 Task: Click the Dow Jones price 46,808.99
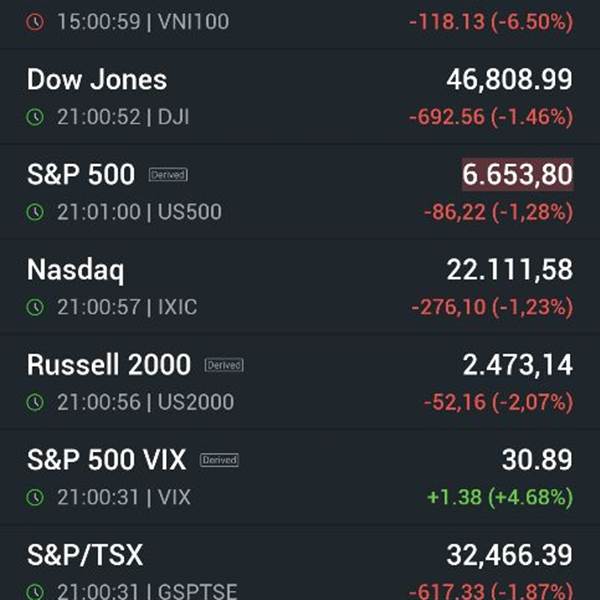(x=509, y=80)
